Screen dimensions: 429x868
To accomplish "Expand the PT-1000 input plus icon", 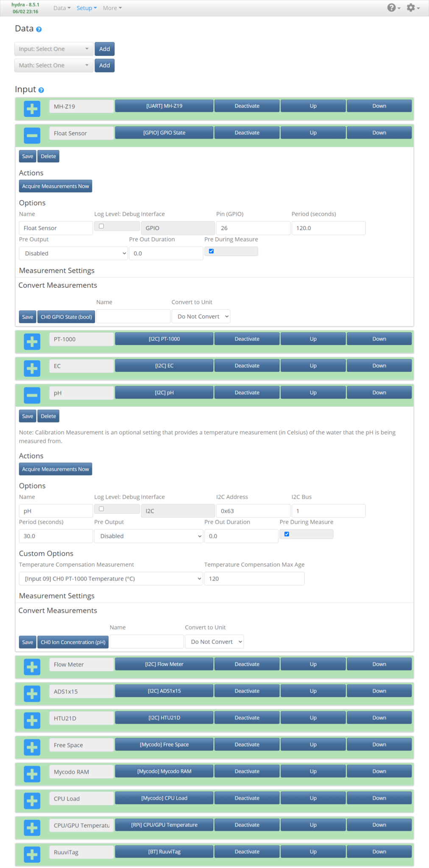I will pos(32,342).
